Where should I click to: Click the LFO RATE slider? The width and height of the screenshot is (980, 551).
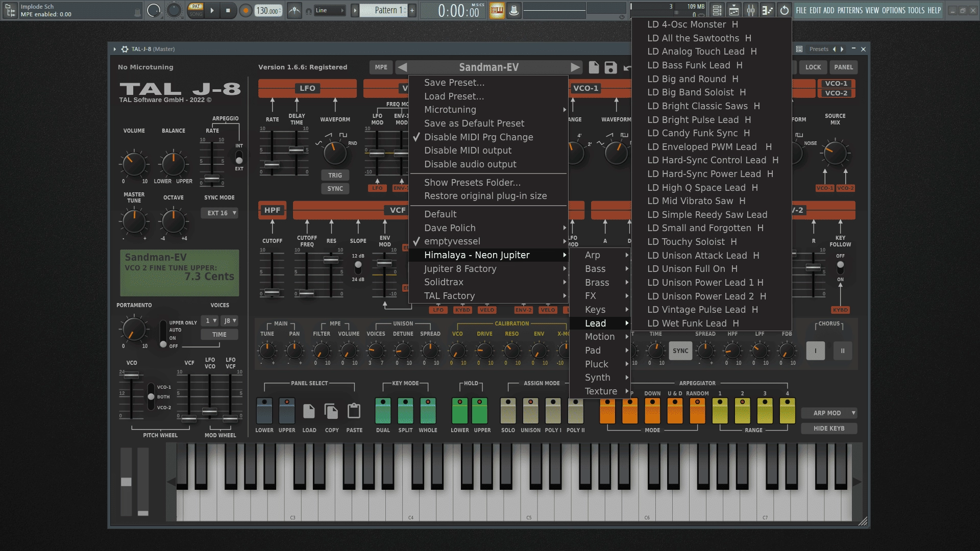(272, 165)
